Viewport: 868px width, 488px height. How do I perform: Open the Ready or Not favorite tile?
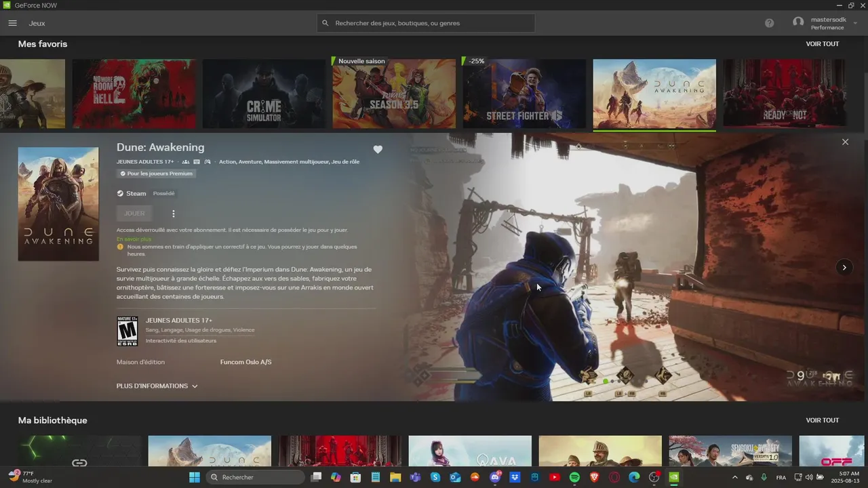click(785, 94)
